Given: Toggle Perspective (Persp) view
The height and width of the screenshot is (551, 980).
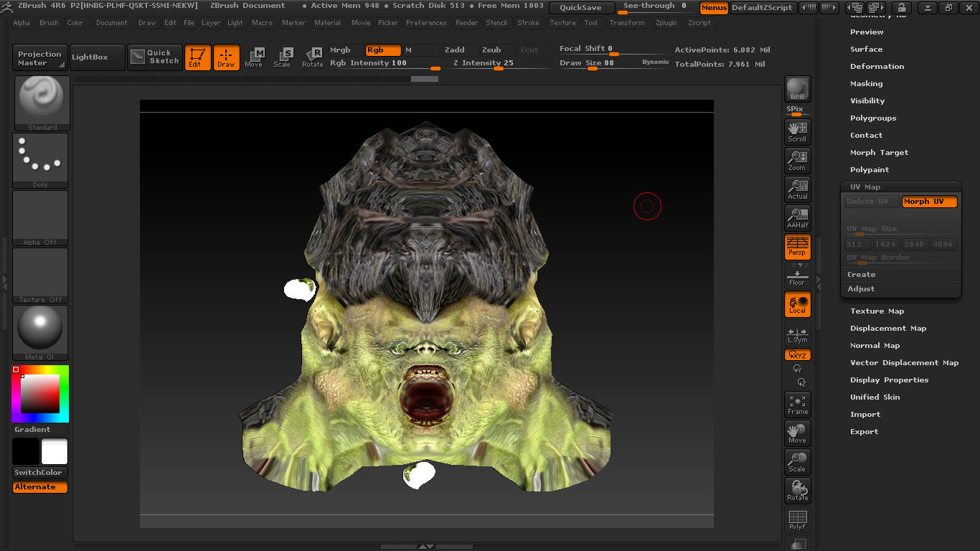Looking at the screenshot, I should 797,246.
